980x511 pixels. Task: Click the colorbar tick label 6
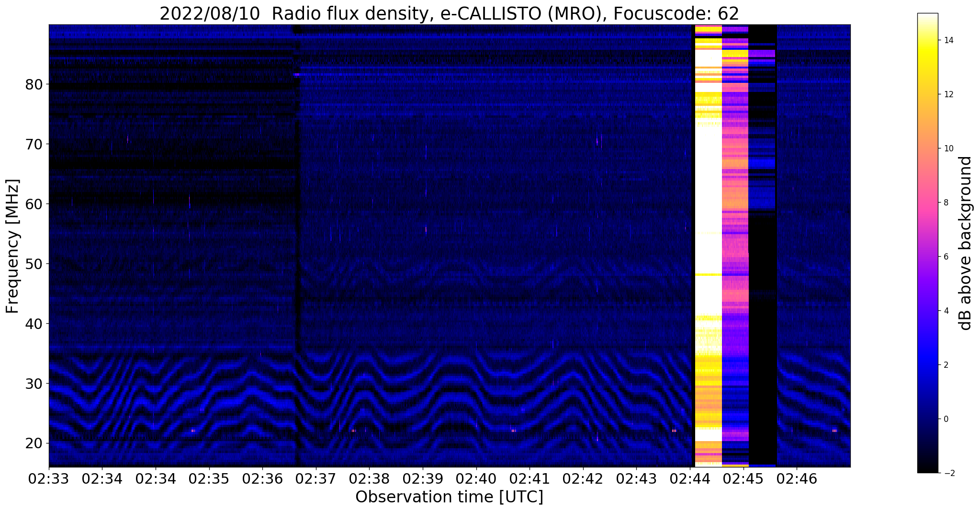click(946, 257)
